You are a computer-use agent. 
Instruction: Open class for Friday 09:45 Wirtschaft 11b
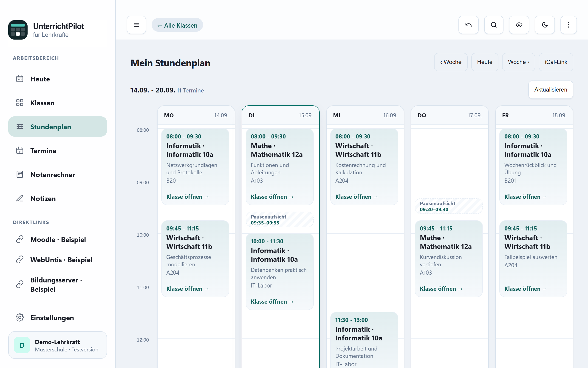pyautogui.click(x=526, y=289)
